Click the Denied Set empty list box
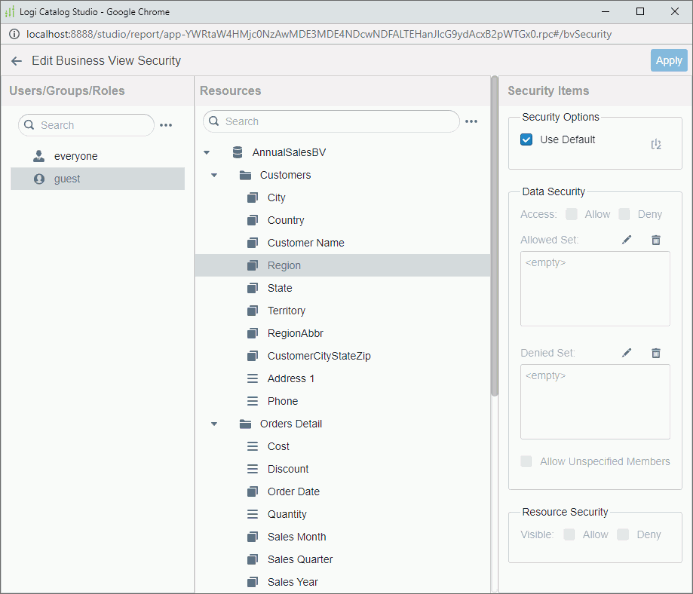 595,402
